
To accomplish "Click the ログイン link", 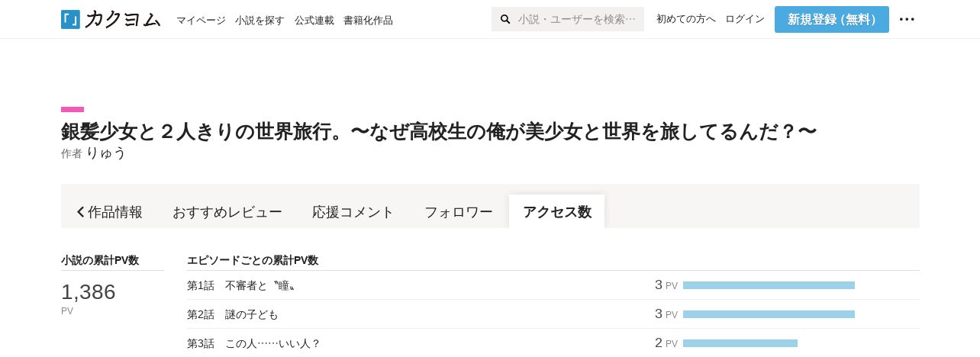I will click(x=745, y=19).
